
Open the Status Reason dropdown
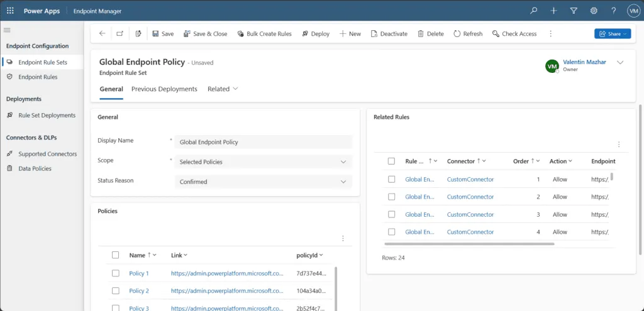coord(264,182)
